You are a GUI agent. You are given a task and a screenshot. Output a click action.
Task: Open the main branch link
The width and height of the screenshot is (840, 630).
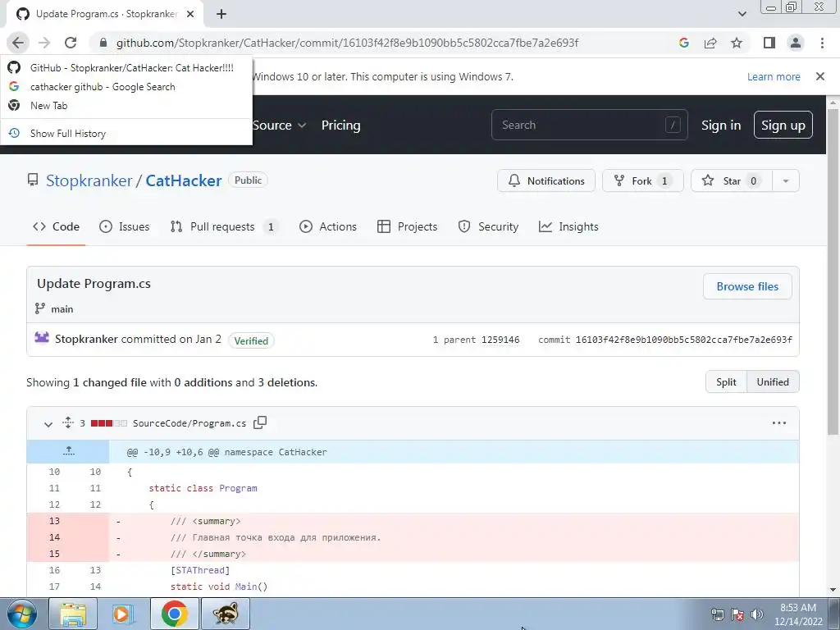click(x=62, y=309)
